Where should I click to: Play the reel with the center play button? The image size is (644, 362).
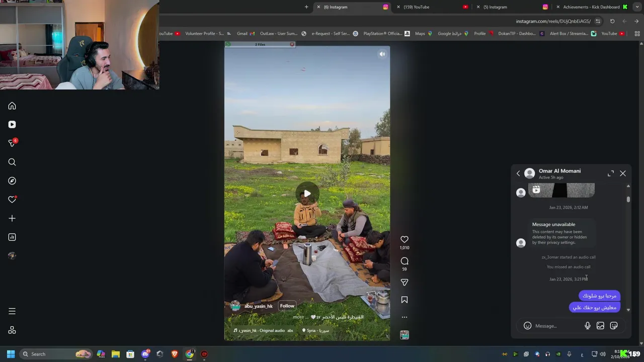pos(307,194)
